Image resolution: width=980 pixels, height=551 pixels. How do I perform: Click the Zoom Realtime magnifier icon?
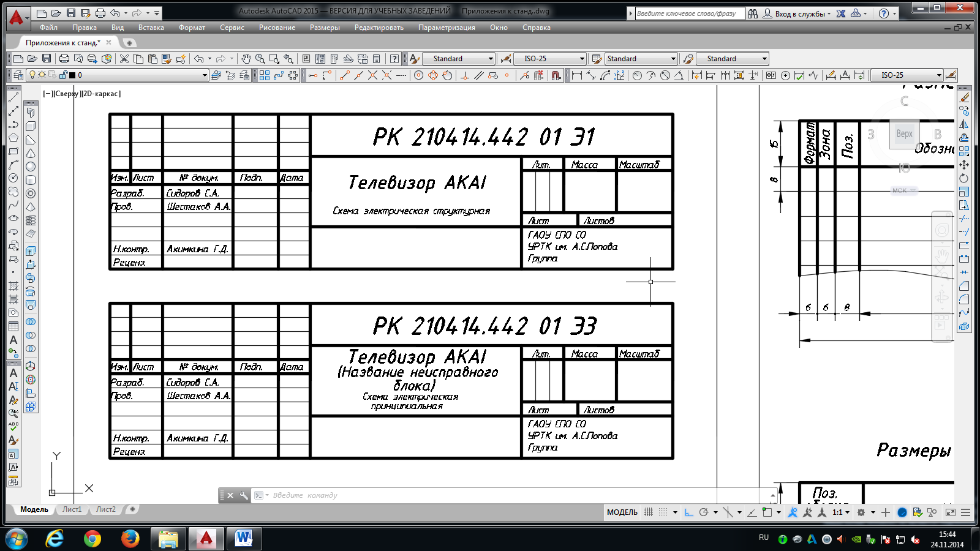pos(260,59)
